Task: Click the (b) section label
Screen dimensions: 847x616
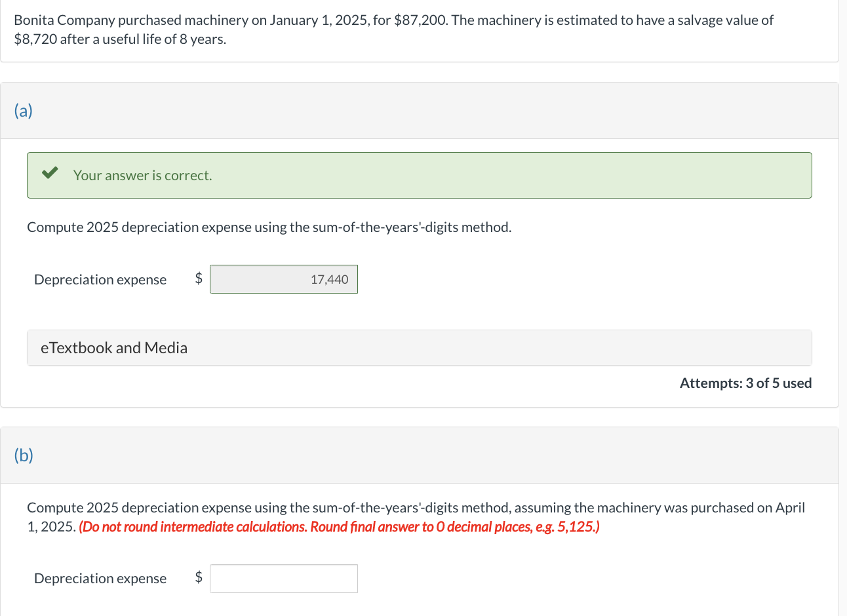Action: [24, 455]
